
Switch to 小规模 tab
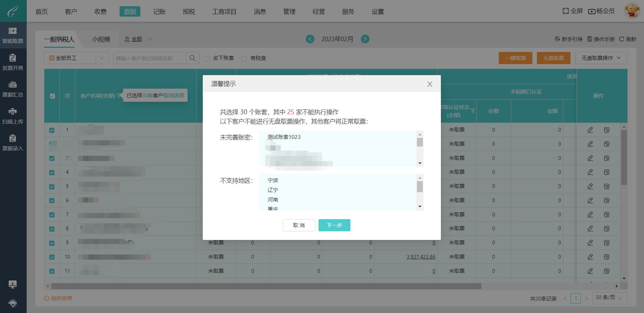[x=101, y=39]
